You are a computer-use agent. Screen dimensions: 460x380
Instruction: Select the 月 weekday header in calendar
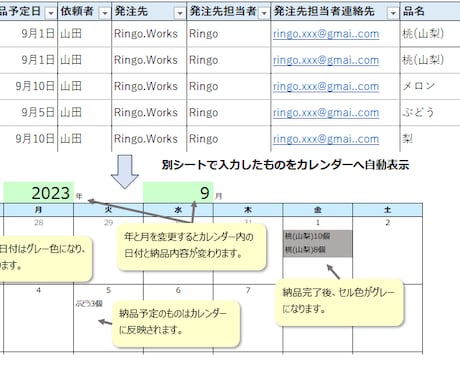click(x=39, y=210)
